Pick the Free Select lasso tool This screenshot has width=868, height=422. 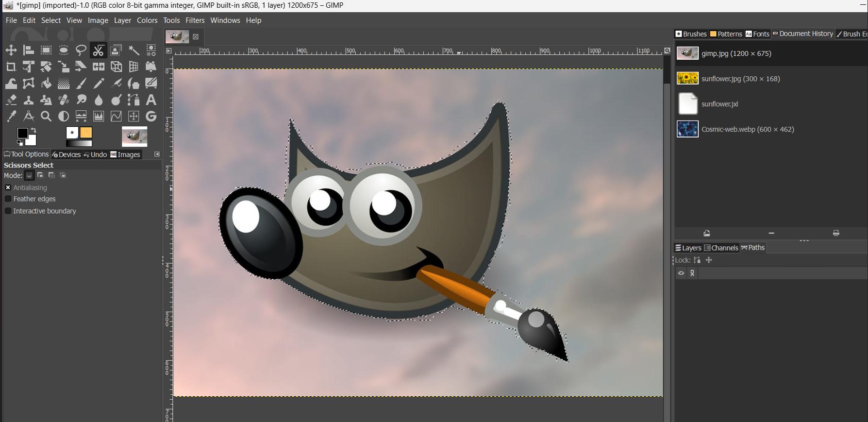pyautogui.click(x=81, y=50)
